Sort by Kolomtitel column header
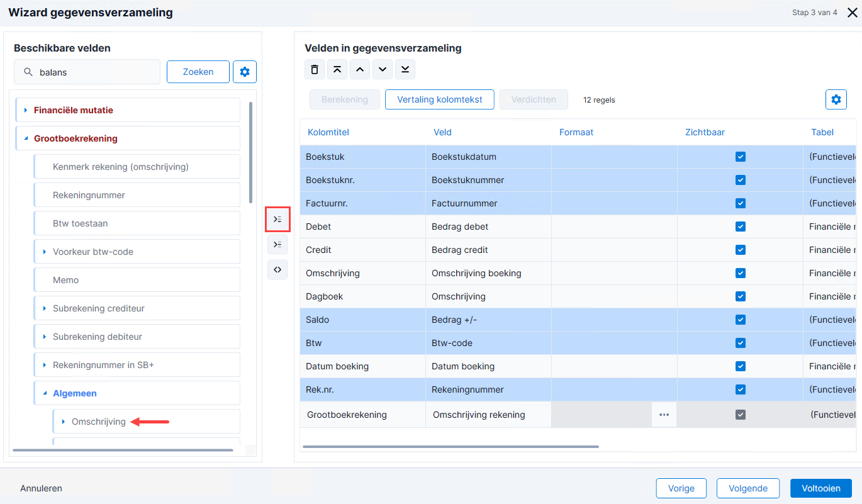 328,132
